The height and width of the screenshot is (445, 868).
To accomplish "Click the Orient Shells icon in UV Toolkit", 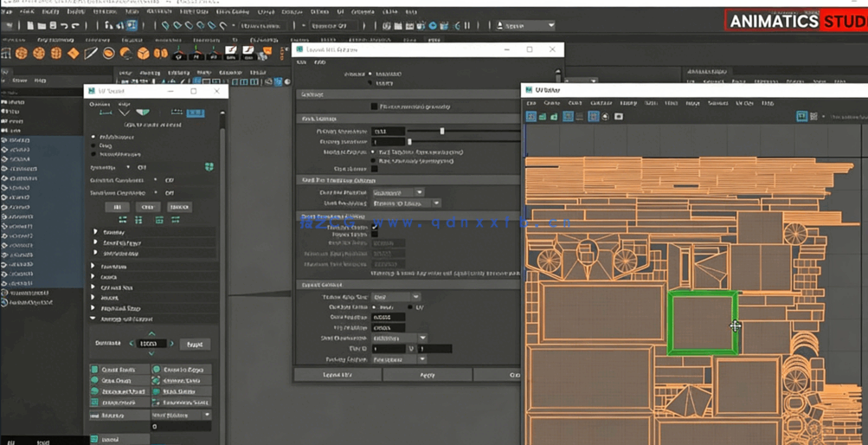I will point(95,370).
